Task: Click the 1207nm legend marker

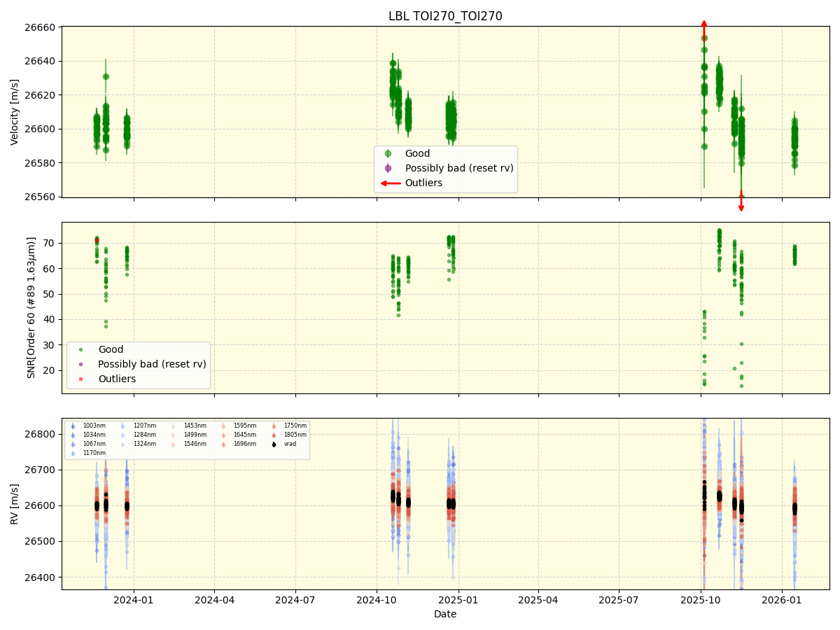Action: (x=123, y=426)
